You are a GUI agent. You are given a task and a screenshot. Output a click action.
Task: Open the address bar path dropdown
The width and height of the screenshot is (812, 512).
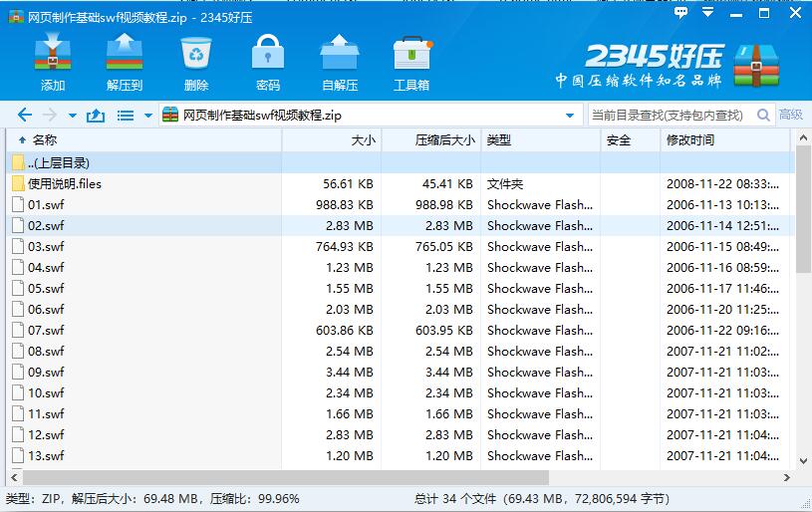570,116
